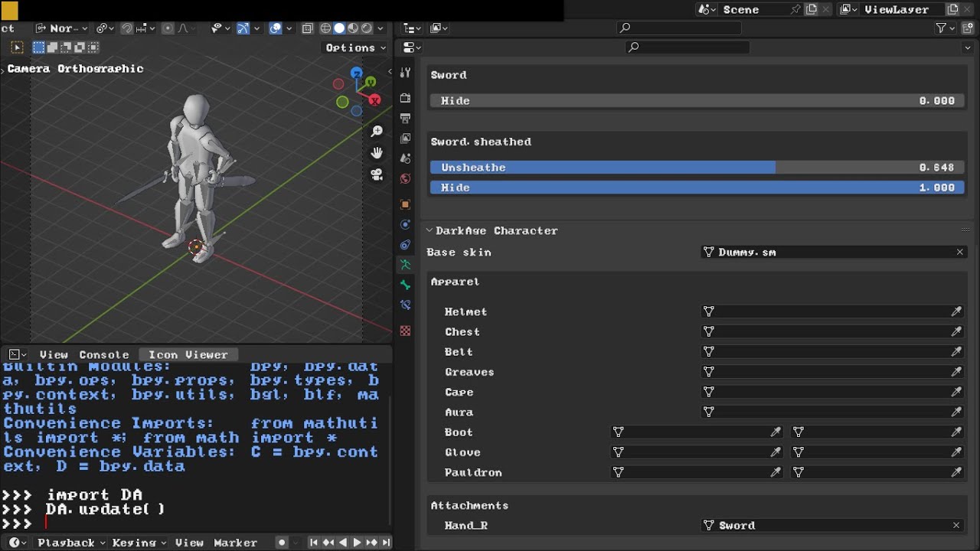The width and height of the screenshot is (980, 551).
Task: Play the animation forward
Action: (x=357, y=543)
